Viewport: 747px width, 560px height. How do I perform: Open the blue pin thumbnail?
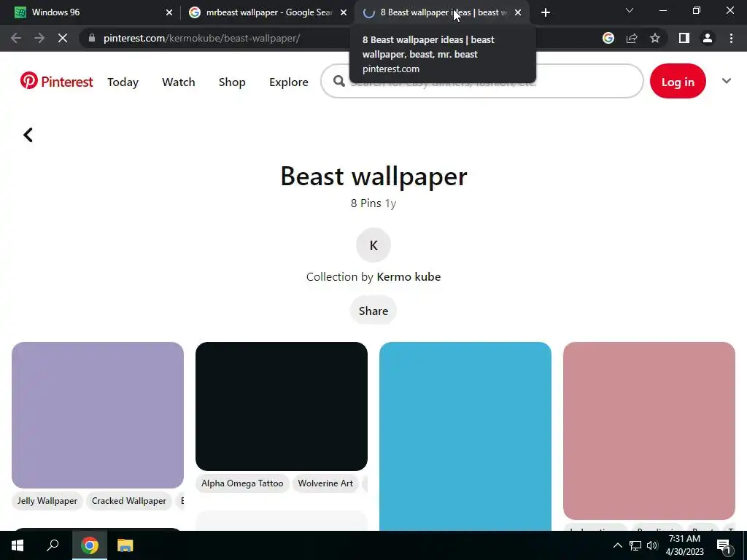pyautogui.click(x=465, y=436)
